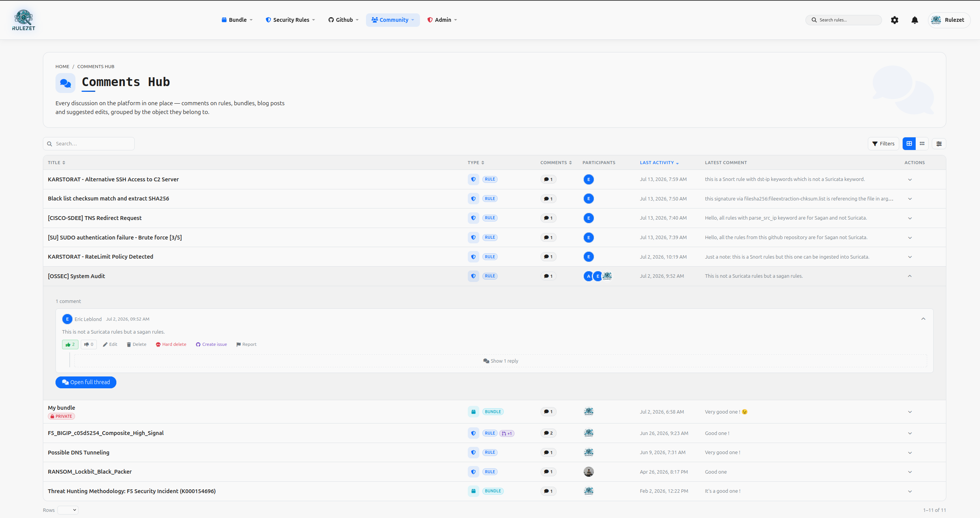Click the Rulezet logo
980x518 pixels.
(23, 20)
